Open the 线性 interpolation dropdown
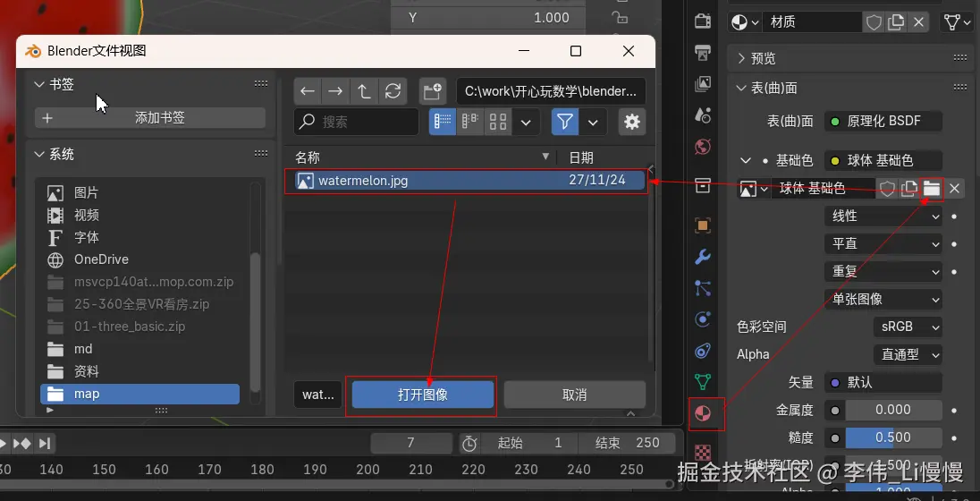 (883, 217)
